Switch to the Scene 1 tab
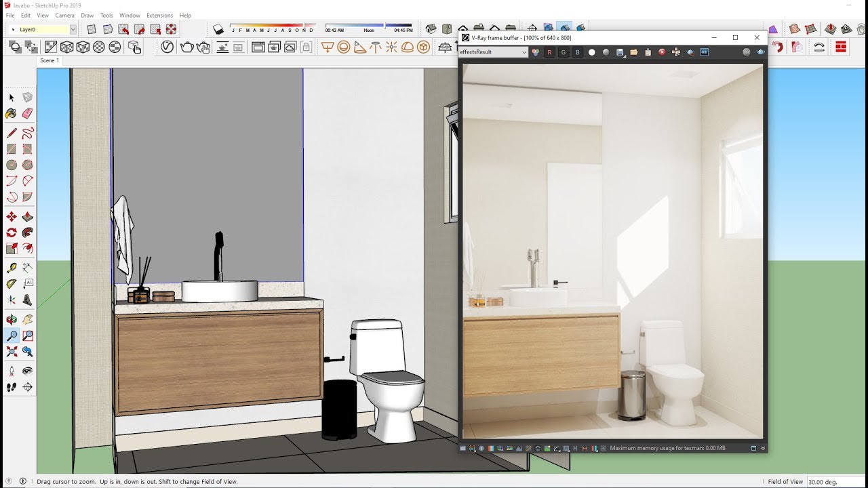The image size is (868, 488). (50, 60)
